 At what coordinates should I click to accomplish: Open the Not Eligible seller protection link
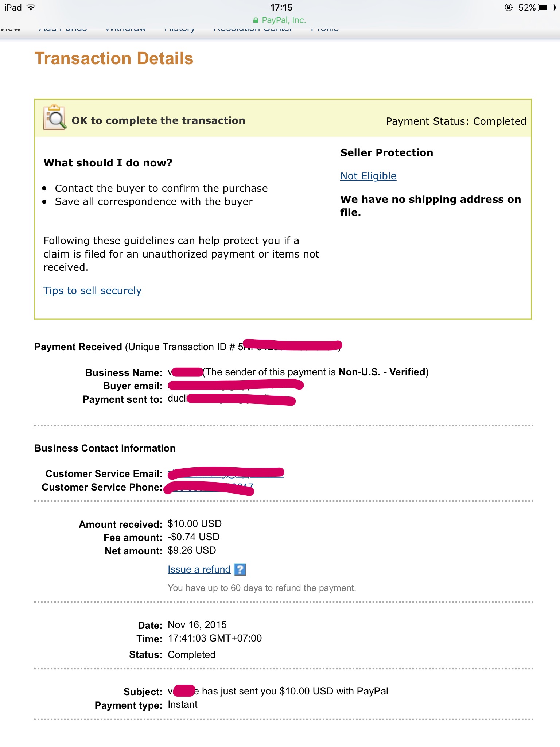(x=368, y=176)
